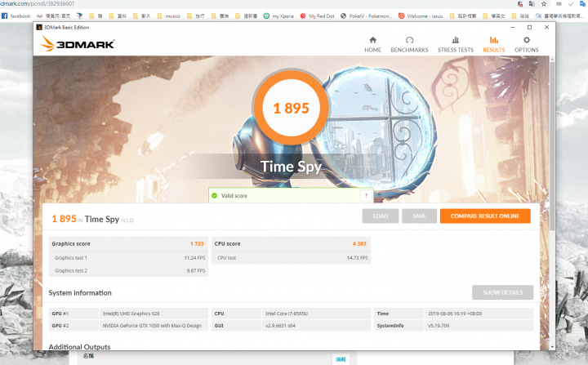Screen dimensions: 588x365
Task: Click the browser address bar URL
Action: tap(37, 4)
